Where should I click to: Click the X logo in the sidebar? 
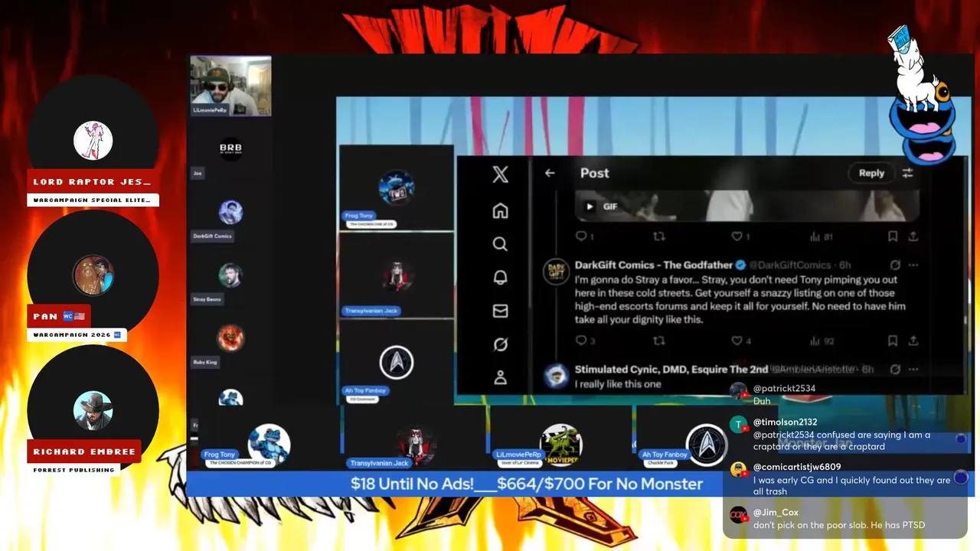point(500,174)
